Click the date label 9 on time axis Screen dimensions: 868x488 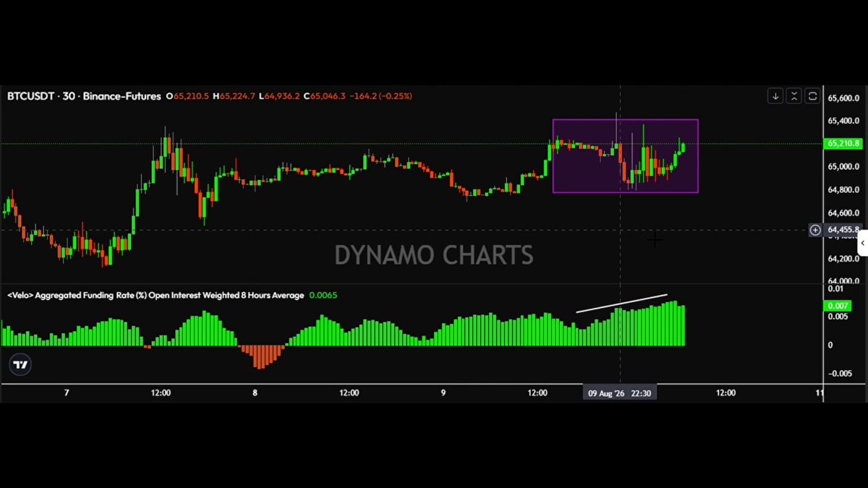(x=443, y=393)
